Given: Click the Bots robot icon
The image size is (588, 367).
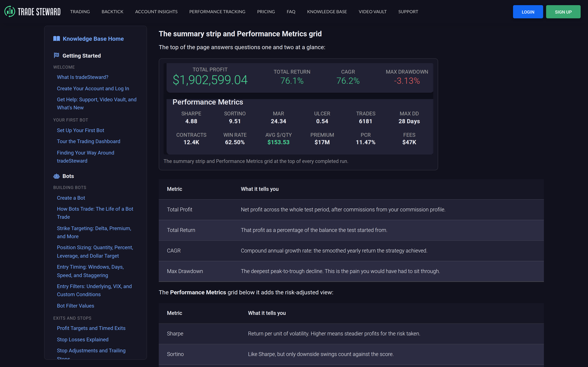Looking at the screenshot, I should tap(56, 176).
